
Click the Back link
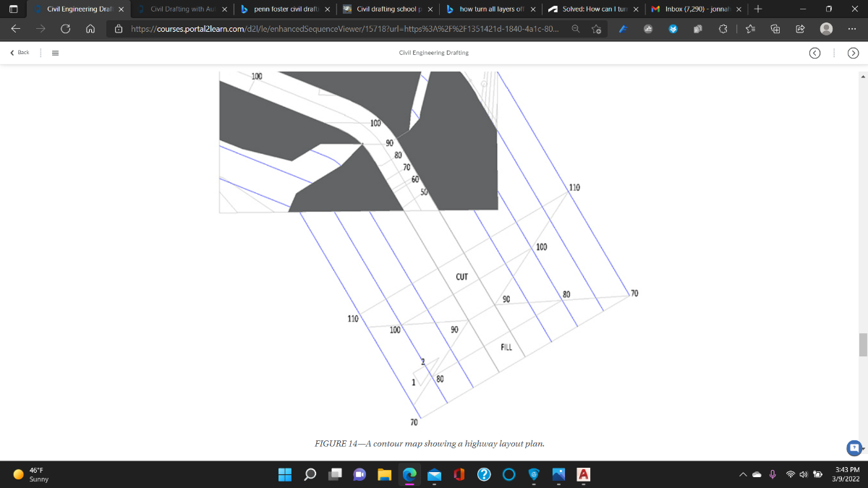[x=20, y=53]
